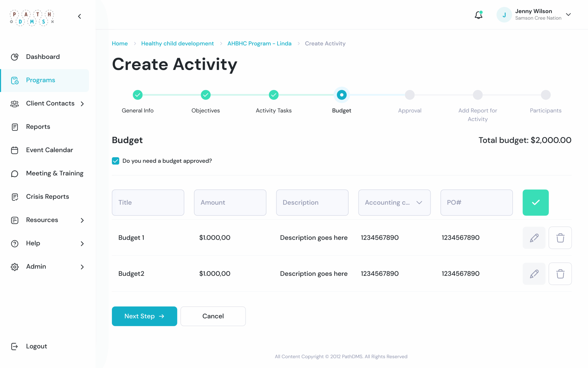
Task: Click Budget2's '$1.000,00' amount
Action: coord(215,273)
